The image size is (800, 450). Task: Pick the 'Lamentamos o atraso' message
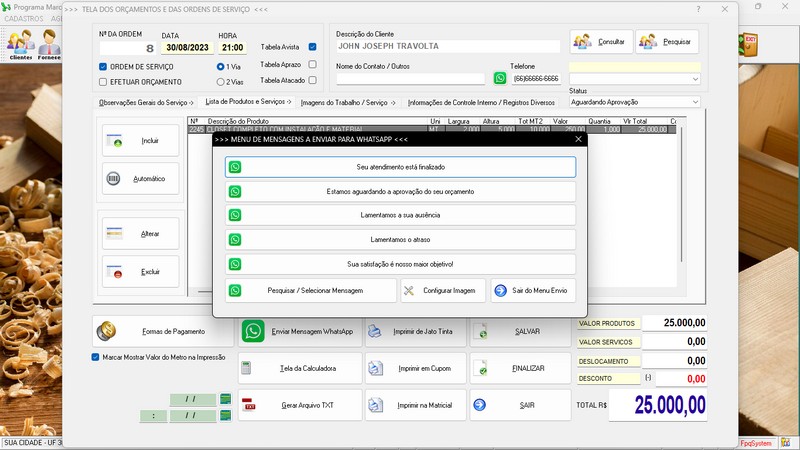401,239
